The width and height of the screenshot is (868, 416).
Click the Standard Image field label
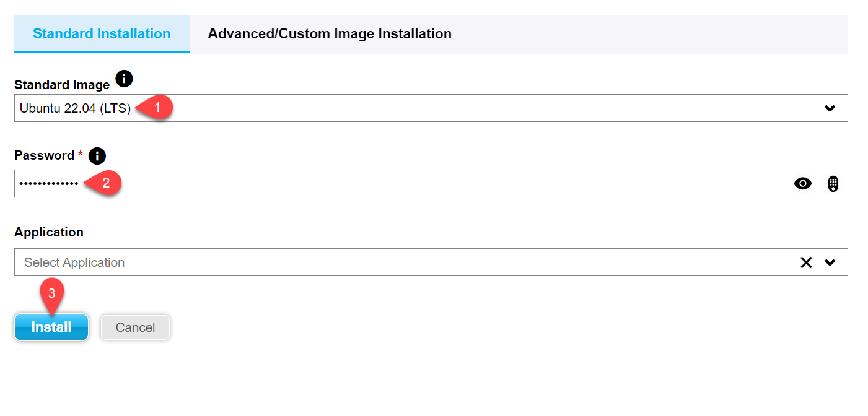(62, 85)
